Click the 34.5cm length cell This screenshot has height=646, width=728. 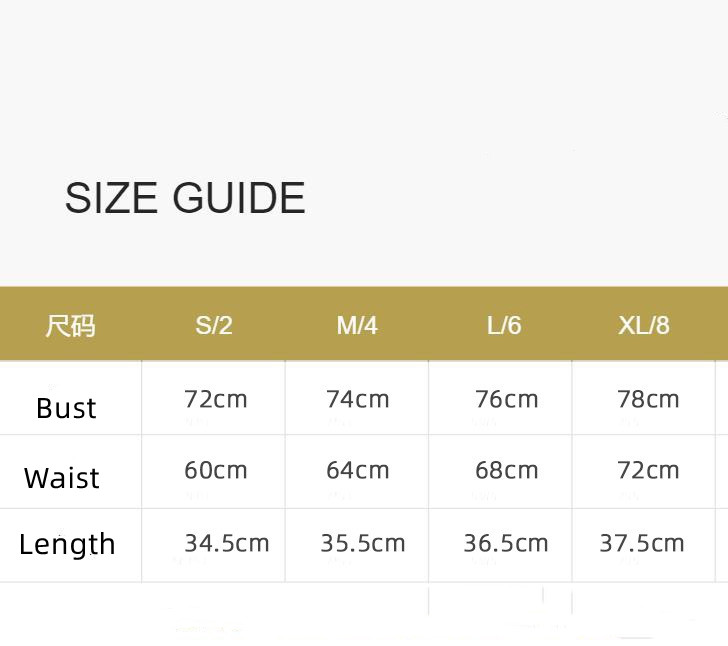[x=226, y=543]
